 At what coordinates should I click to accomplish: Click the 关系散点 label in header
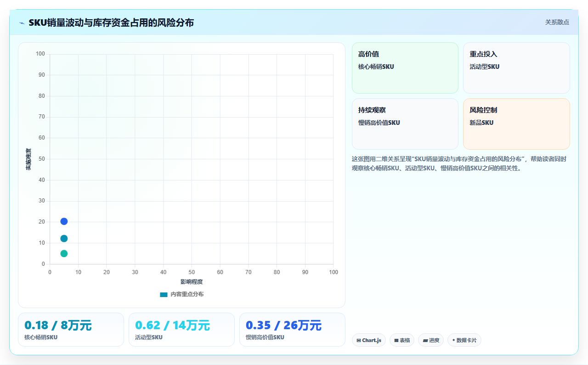click(557, 22)
